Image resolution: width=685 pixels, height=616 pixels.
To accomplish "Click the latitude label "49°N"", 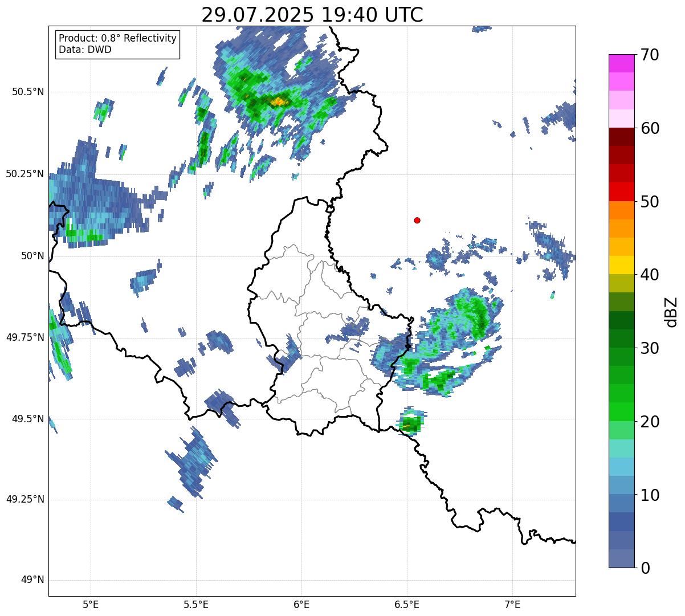I will (32, 580).
